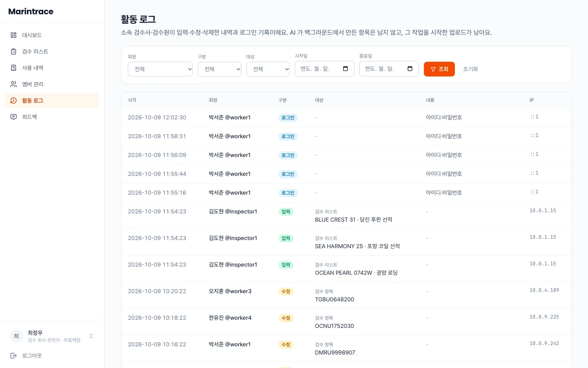This screenshot has height=368, width=588.
Task: Open the 회원 filter dropdown
Action: (x=160, y=69)
